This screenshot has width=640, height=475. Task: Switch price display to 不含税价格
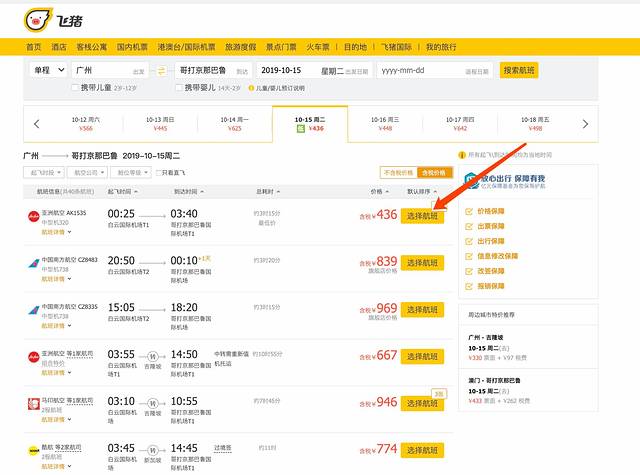click(x=398, y=173)
